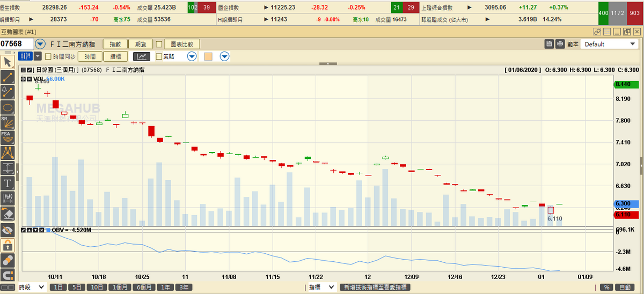Select the text annotation tool

[x=8, y=183]
